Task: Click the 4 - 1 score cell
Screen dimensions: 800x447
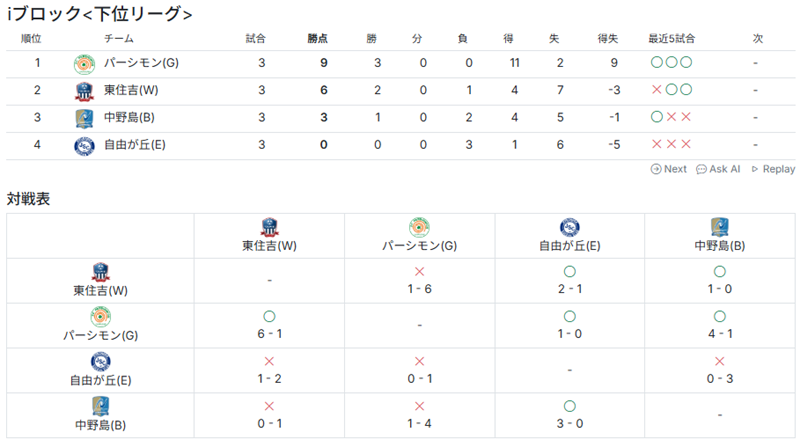Action: 719,335
